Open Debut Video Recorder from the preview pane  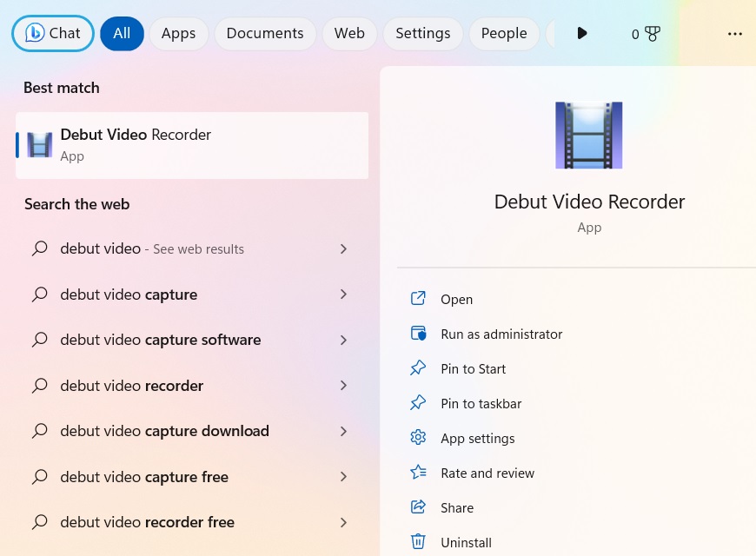click(456, 299)
